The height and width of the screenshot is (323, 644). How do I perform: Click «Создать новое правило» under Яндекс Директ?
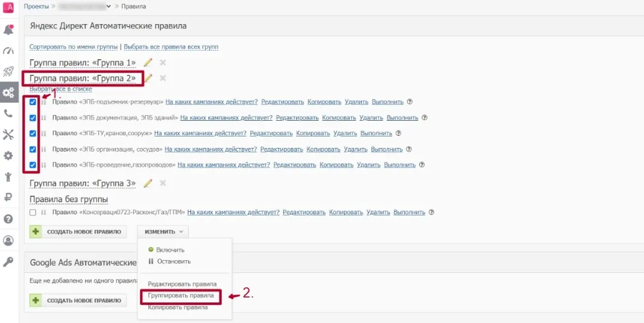click(x=78, y=232)
